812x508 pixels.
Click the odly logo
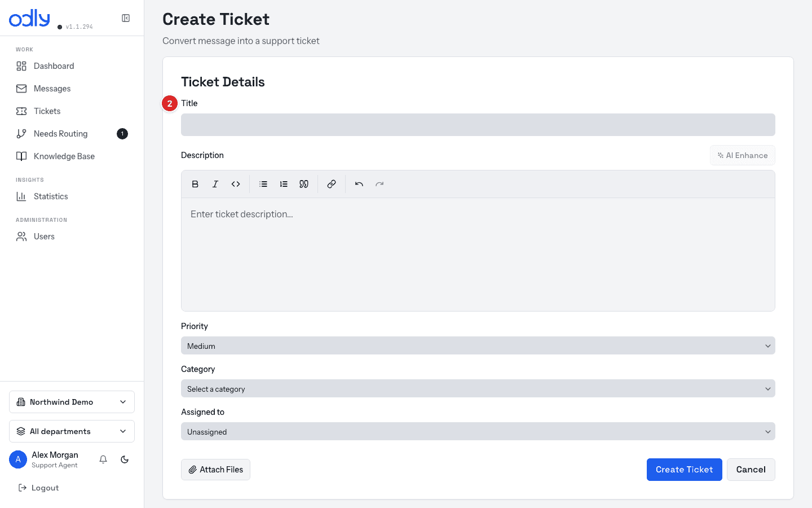(29, 18)
